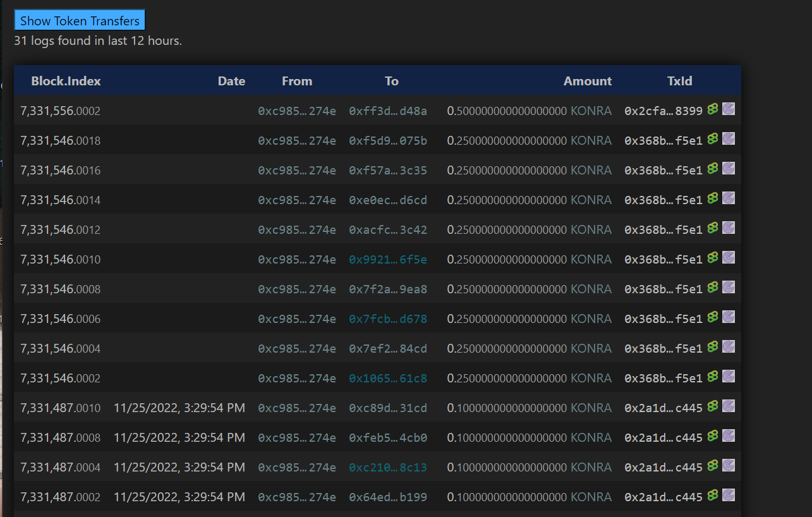
Task: Open recipient address 0x7f2a…9ea8
Action: point(388,289)
